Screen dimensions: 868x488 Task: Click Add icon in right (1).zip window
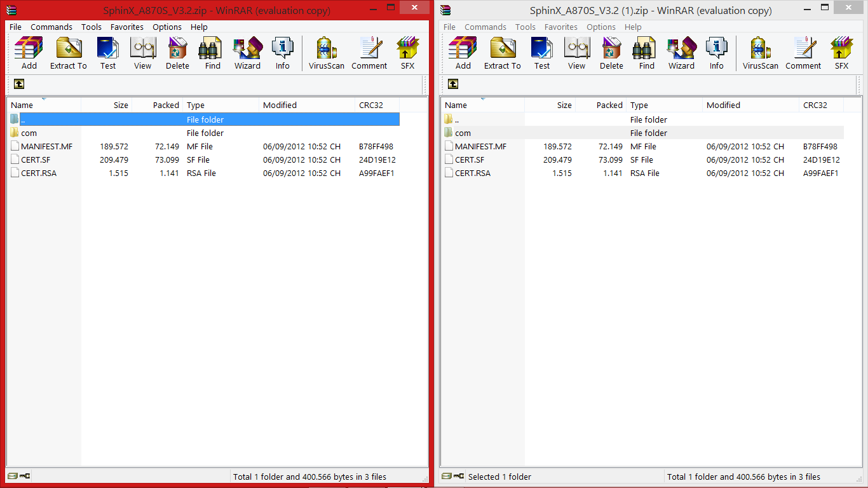pos(463,53)
